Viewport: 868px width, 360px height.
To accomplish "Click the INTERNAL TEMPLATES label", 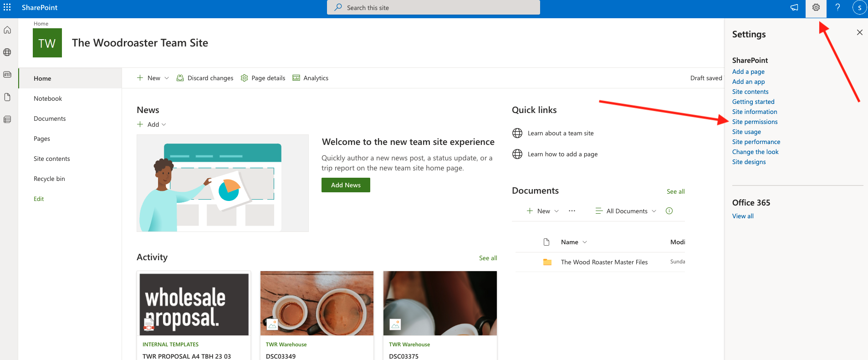I will pyautogui.click(x=170, y=345).
